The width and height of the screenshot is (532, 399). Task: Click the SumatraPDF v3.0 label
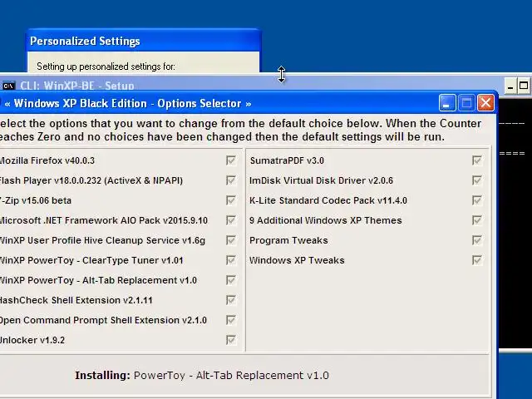point(287,160)
